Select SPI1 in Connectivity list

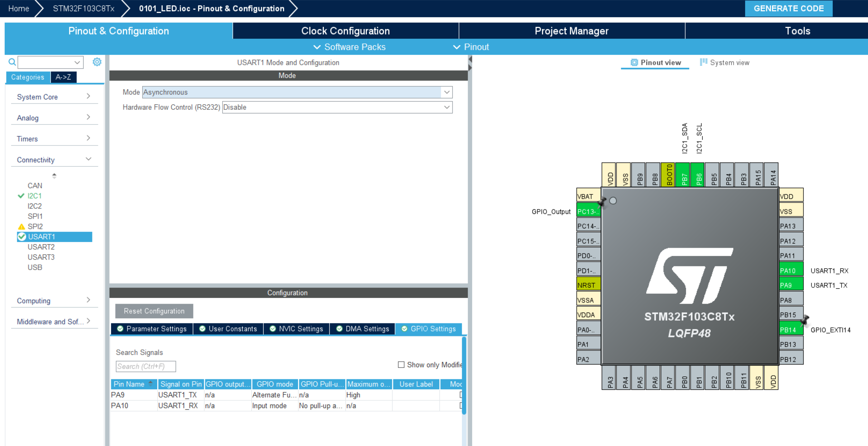[35, 216]
